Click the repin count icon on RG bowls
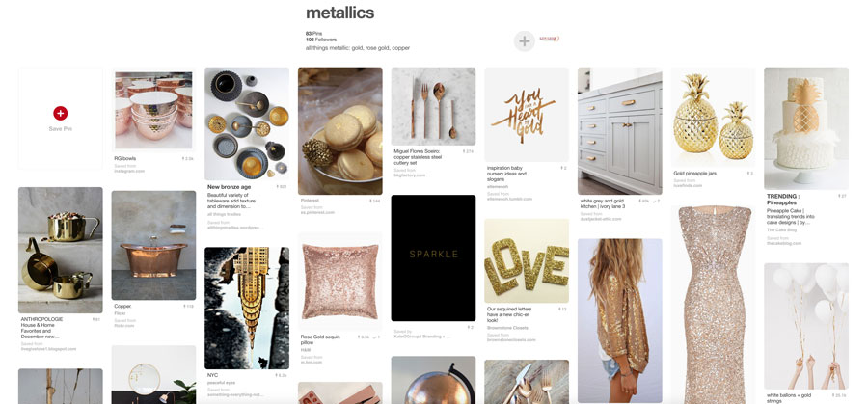Image resolution: width=868 pixels, height=404 pixels. click(x=188, y=158)
